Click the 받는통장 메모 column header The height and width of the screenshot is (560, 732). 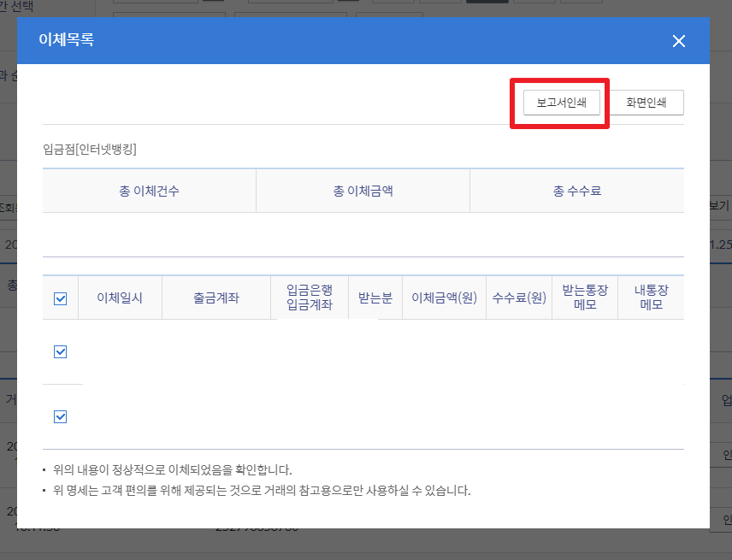pos(585,298)
